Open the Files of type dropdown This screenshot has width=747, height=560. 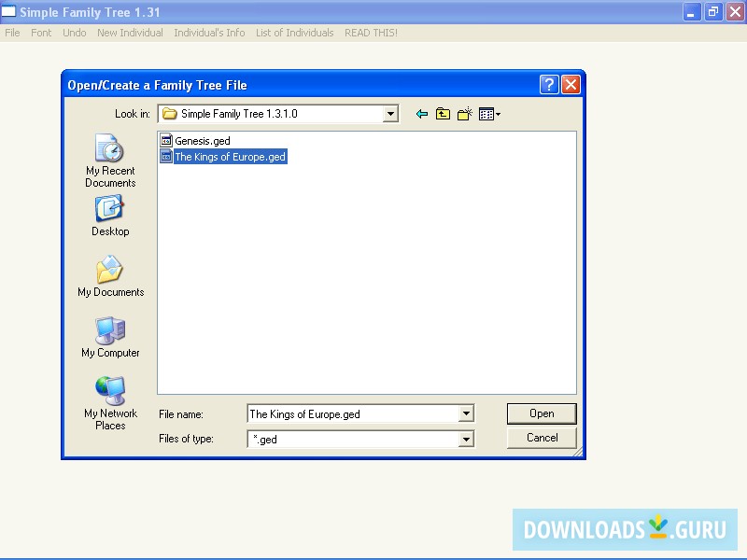click(466, 438)
